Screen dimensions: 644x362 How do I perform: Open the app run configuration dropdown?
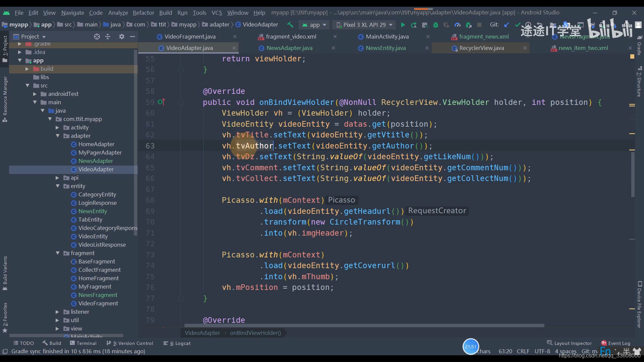[x=314, y=25]
